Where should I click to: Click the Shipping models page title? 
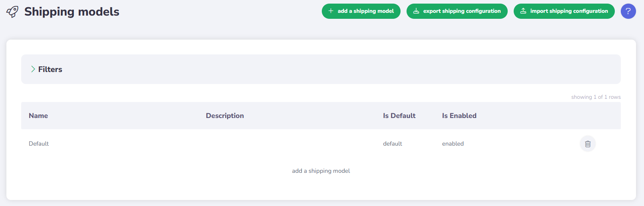point(72,12)
